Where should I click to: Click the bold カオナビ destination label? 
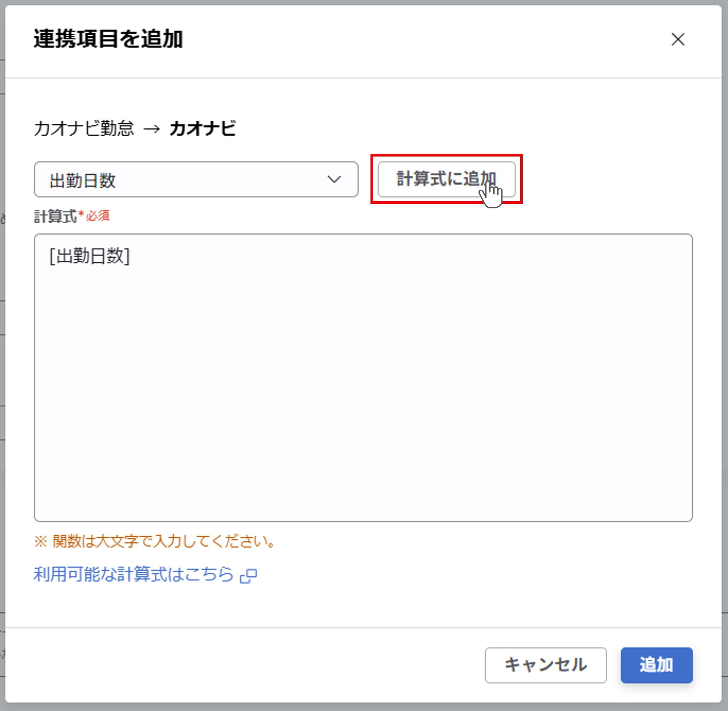tap(203, 129)
